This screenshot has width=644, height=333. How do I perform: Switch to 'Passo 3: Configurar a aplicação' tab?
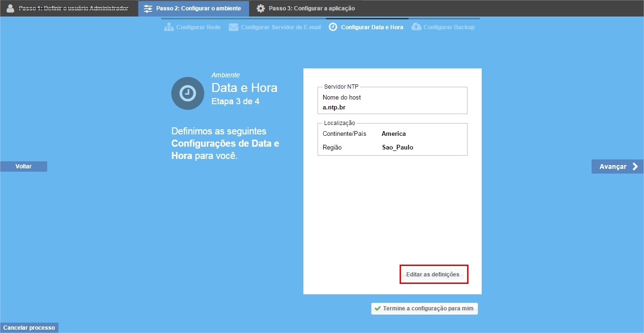[x=311, y=8]
